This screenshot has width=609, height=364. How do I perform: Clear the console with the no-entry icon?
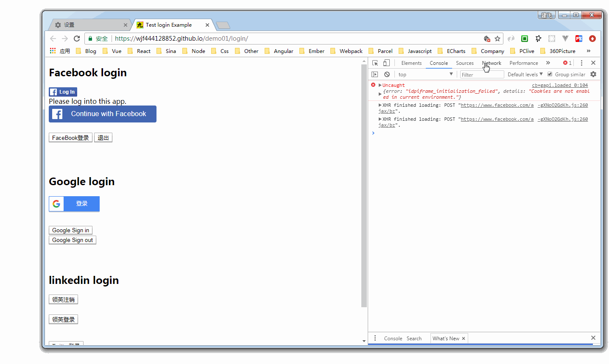(x=387, y=74)
